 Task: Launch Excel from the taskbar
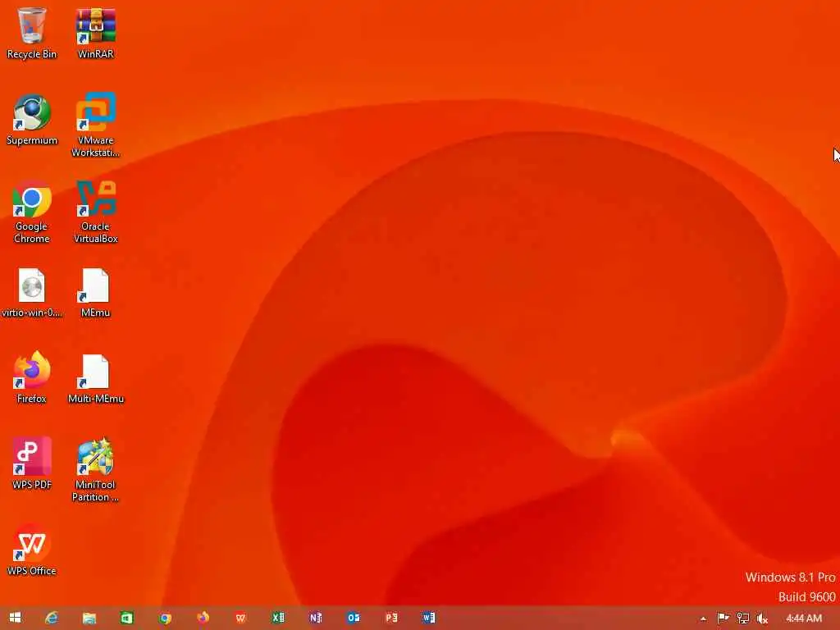coord(278,618)
